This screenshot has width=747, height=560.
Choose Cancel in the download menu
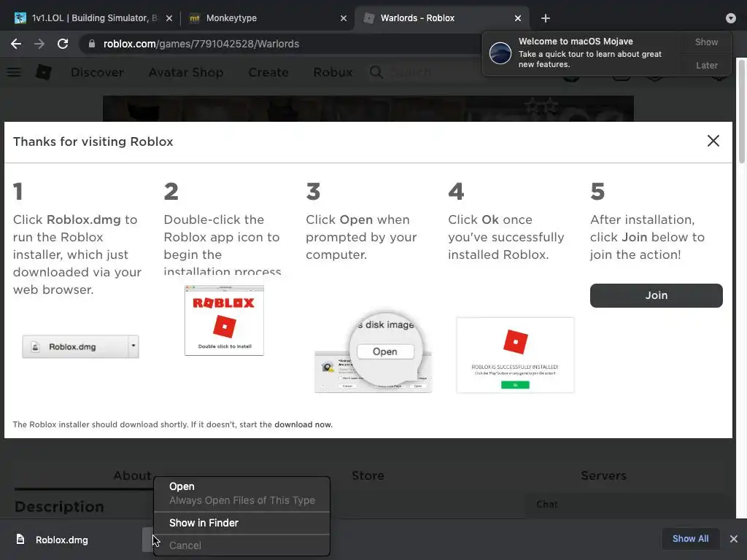pos(242,545)
